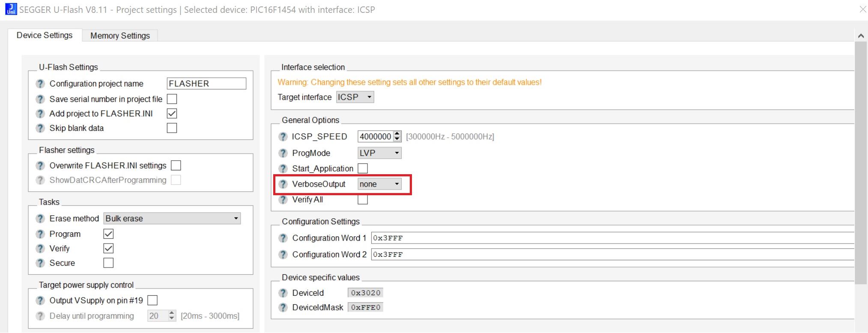868x333 pixels.
Task: Click help icon for Add project to FLASHER.INI
Action: pyautogui.click(x=40, y=113)
